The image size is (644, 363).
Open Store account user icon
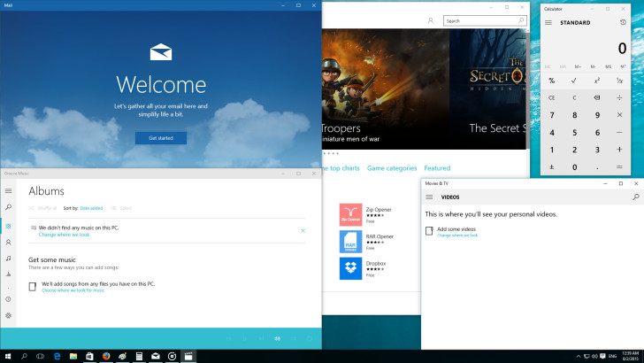point(431,20)
